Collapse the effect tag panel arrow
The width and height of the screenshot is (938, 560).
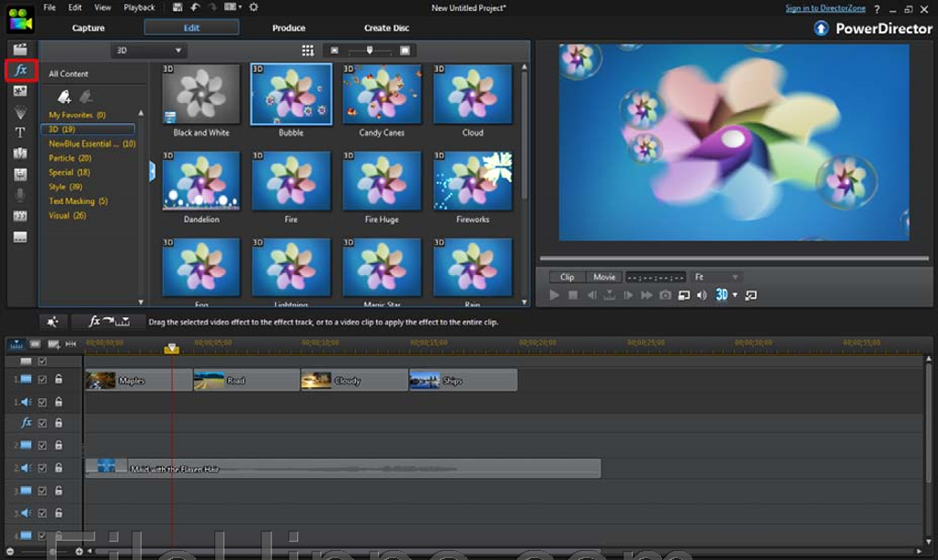152,172
